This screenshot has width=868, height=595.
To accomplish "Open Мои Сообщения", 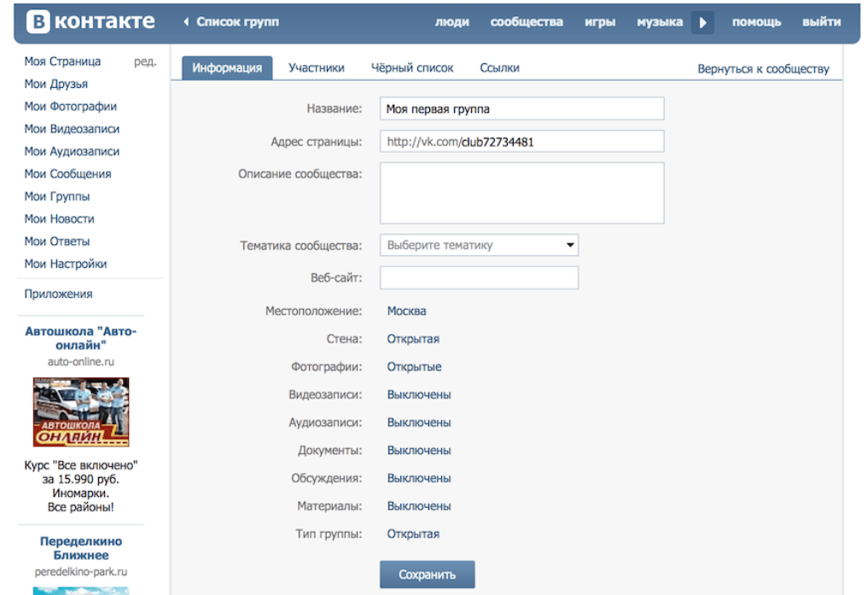I will click(67, 174).
